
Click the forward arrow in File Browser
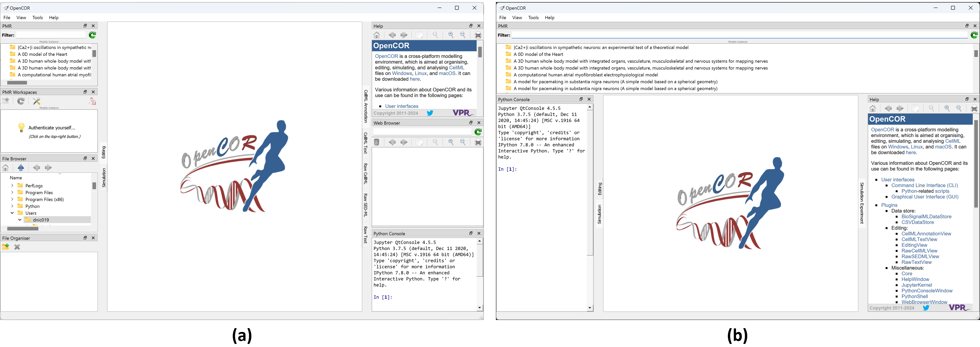coord(48,167)
